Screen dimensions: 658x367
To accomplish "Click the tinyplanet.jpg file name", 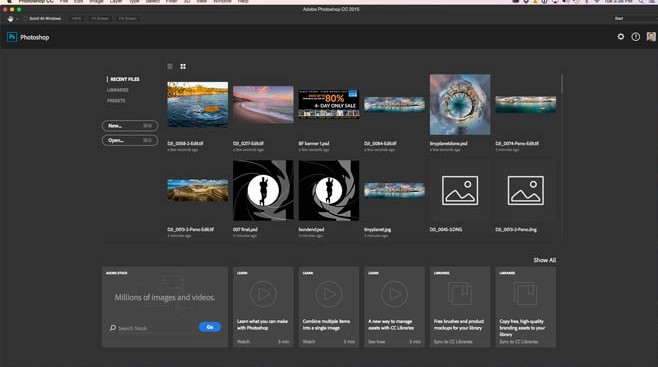I will pyautogui.click(x=377, y=229).
